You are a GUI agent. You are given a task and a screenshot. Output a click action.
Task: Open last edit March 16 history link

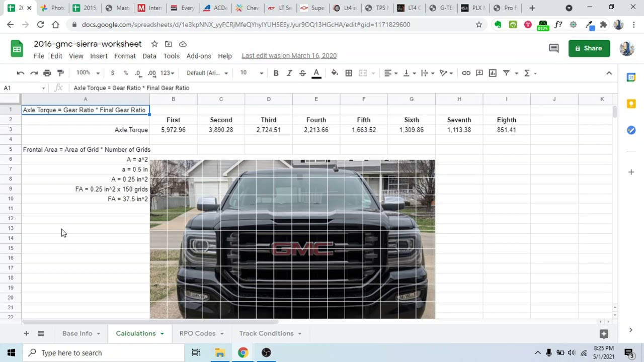click(289, 56)
